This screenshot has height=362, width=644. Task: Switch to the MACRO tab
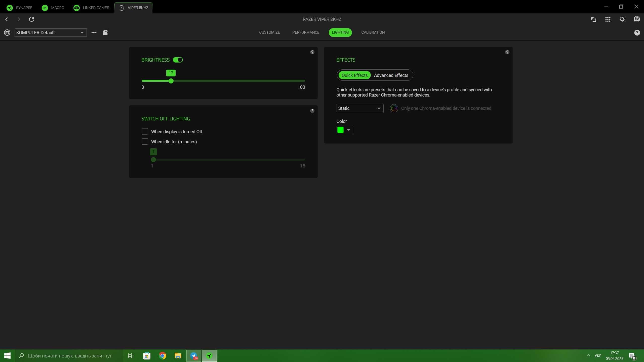(x=53, y=8)
